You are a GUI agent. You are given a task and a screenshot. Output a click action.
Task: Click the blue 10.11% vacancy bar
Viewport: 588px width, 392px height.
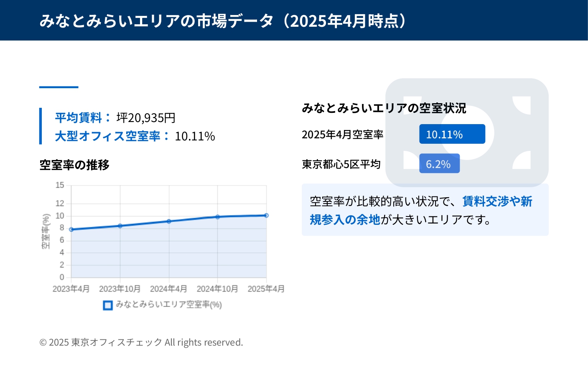click(x=452, y=134)
